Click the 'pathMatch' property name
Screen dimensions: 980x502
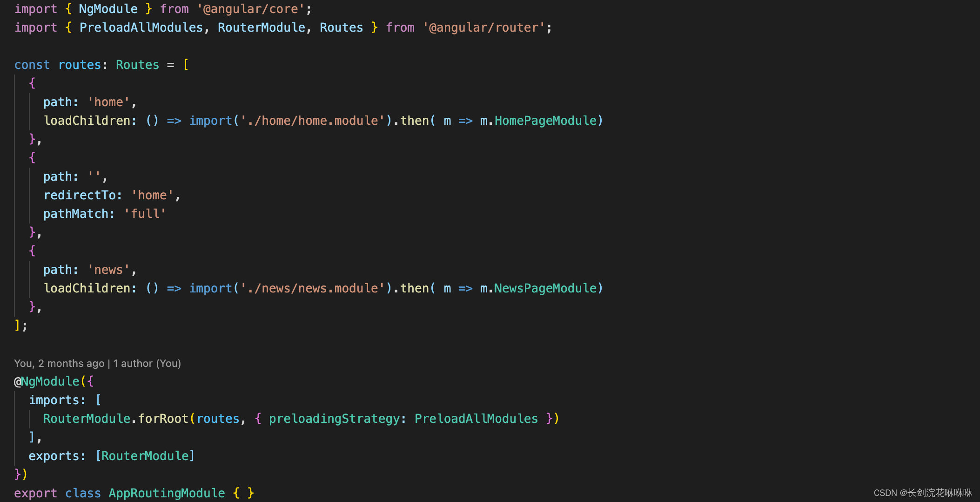(76, 214)
